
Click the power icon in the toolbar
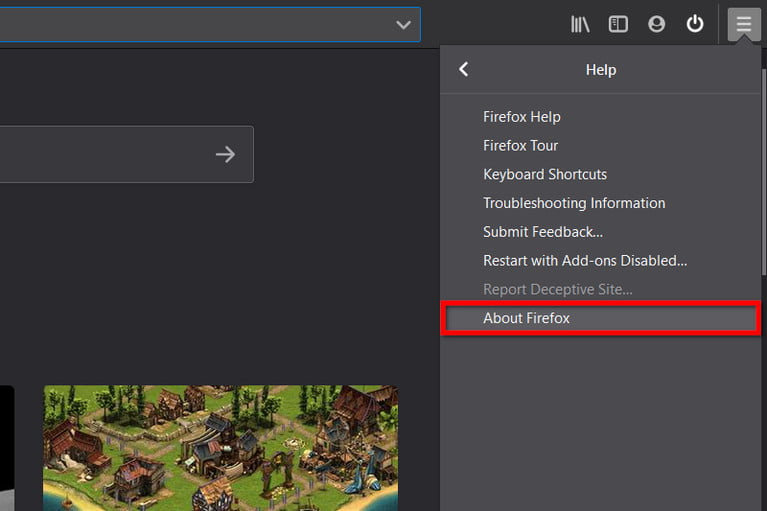coord(695,23)
